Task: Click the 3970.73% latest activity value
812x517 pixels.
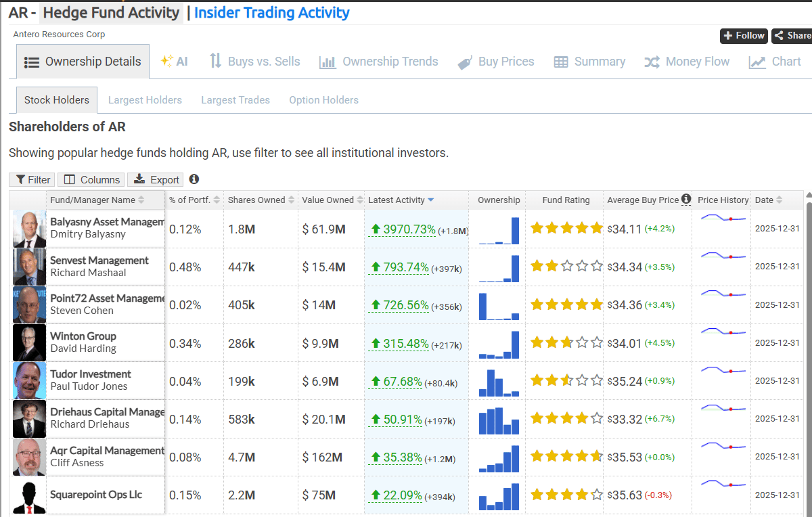Action: coord(402,229)
